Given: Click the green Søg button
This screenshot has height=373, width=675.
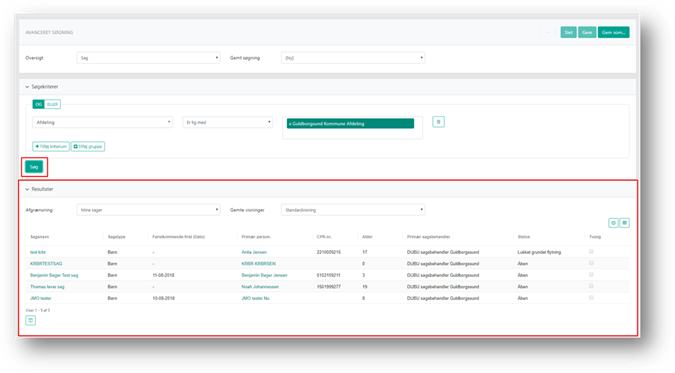Looking at the screenshot, I should 34,167.
